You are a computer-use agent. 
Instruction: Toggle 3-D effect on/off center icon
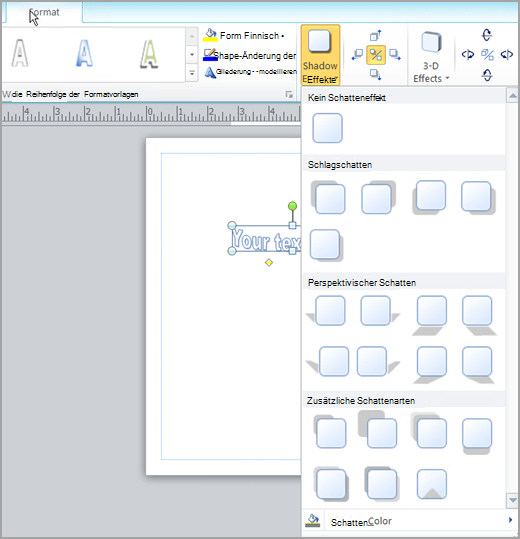coord(487,55)
